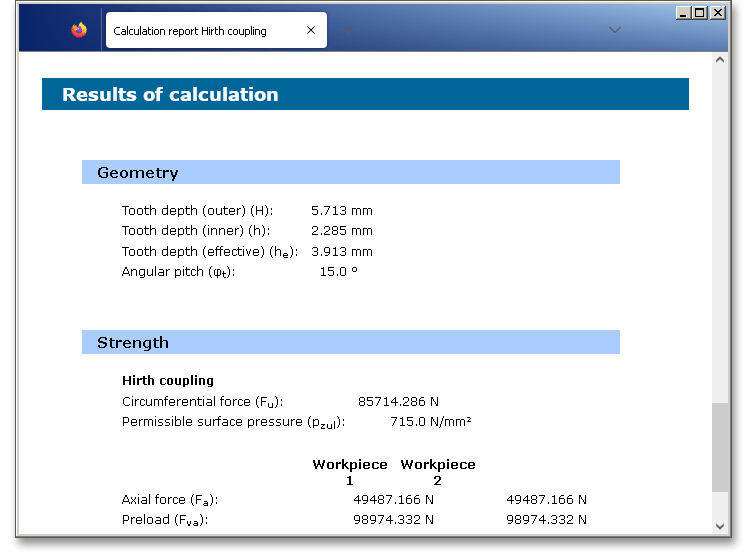Click the scrollbar down arrow
This screenshot has width=747, height=553.
pyautogui.click(x=720, y=526)
